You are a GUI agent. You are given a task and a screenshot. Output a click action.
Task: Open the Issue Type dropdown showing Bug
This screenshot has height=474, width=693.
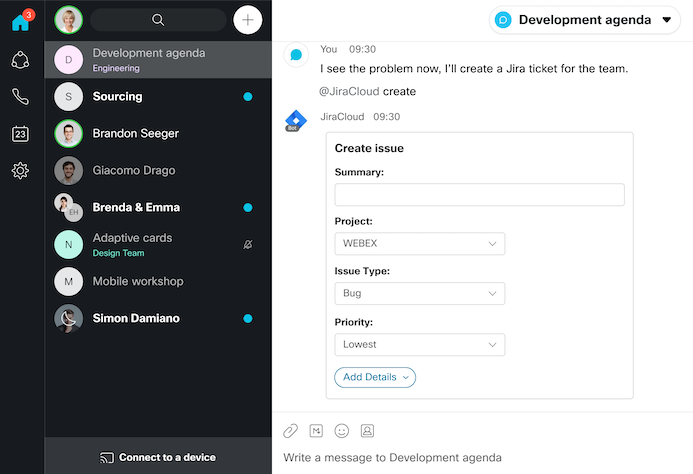[x=420, y=294]
